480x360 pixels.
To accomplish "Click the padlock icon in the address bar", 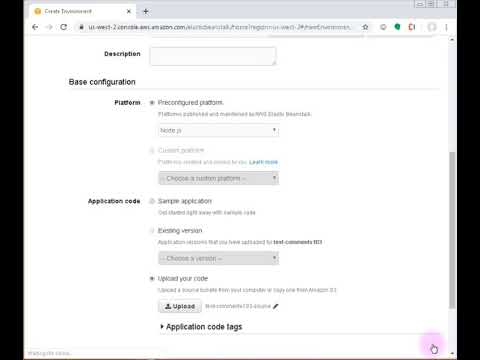I will coord(81,27).
